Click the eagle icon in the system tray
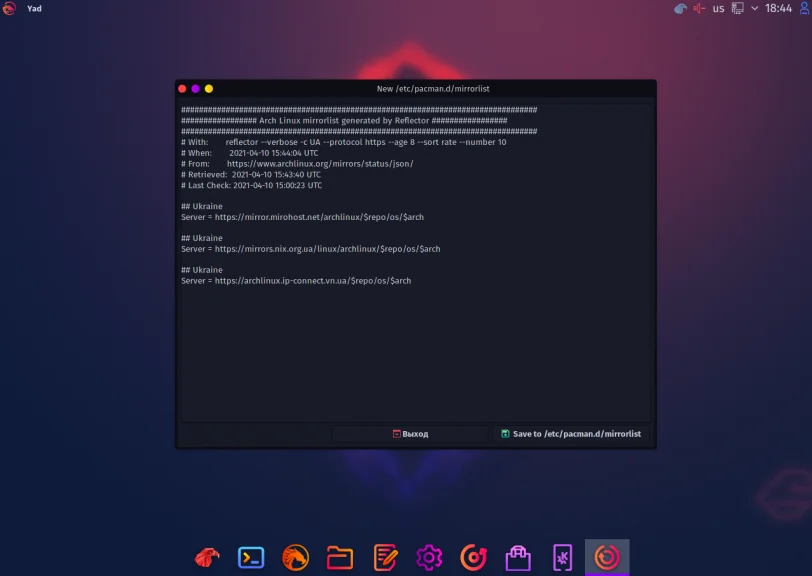812x576 pixels. [x=681, y=9]
